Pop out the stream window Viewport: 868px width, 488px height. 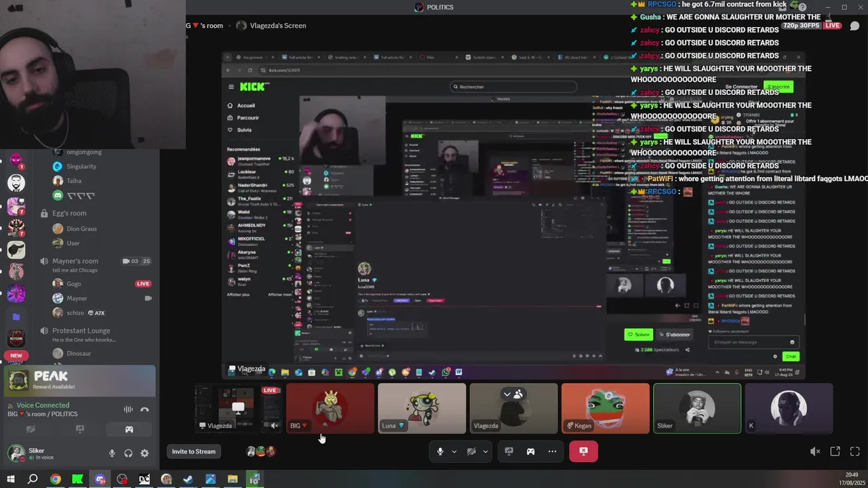(x=835, y=451)
